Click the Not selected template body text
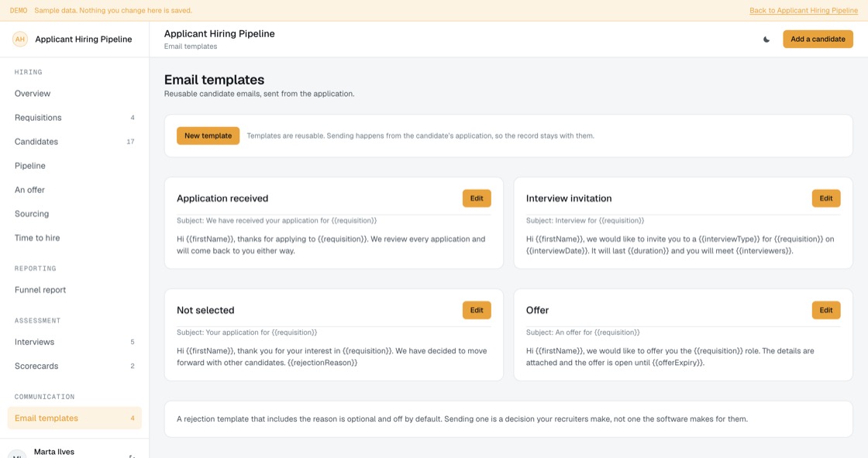 point(332,356)
